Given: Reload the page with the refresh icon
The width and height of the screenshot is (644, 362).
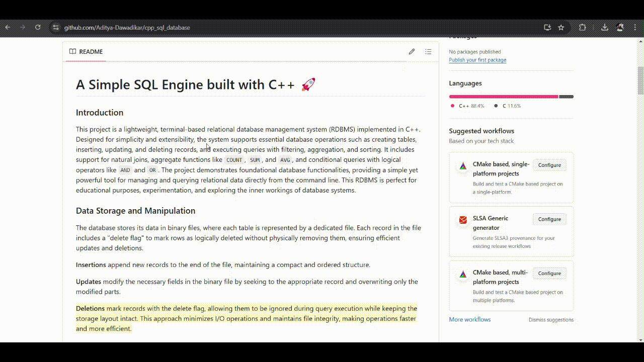Looking at the screenshot, I should (38, 28).
